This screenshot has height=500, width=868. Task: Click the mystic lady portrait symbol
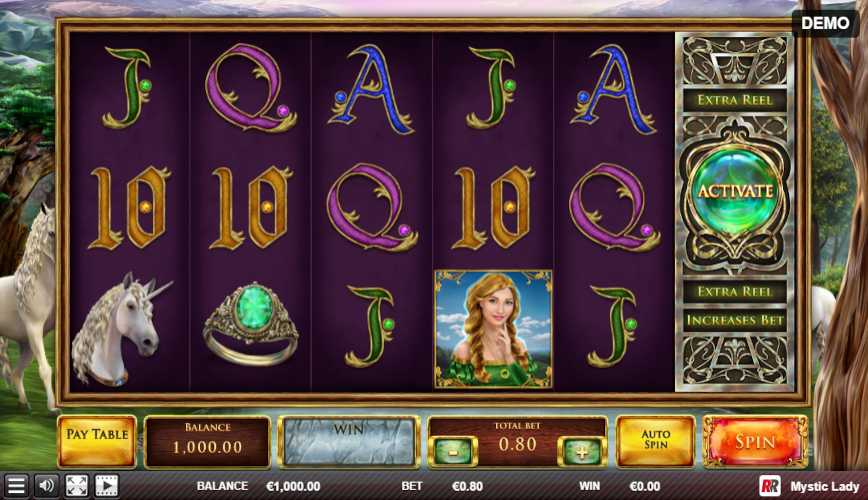click(493, 329)
